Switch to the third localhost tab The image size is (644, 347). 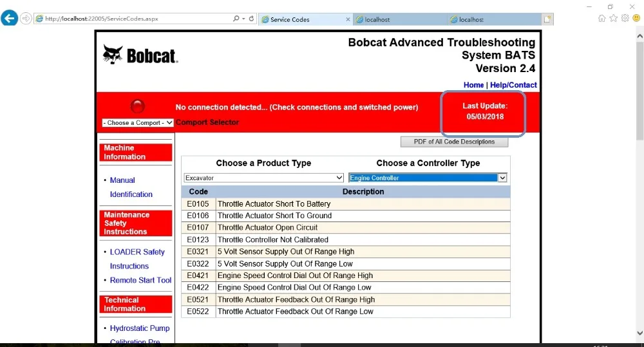pos(494,19)
